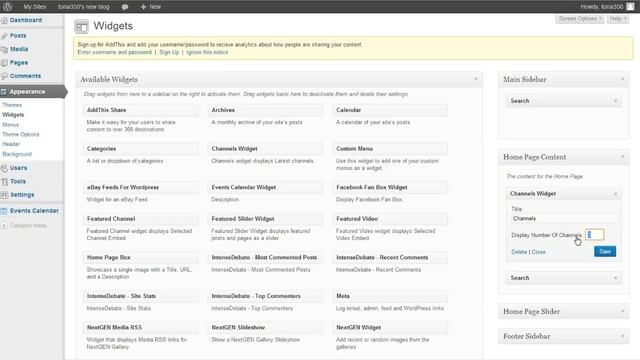Click the Widgets page heading icon

tap(81, 27)
